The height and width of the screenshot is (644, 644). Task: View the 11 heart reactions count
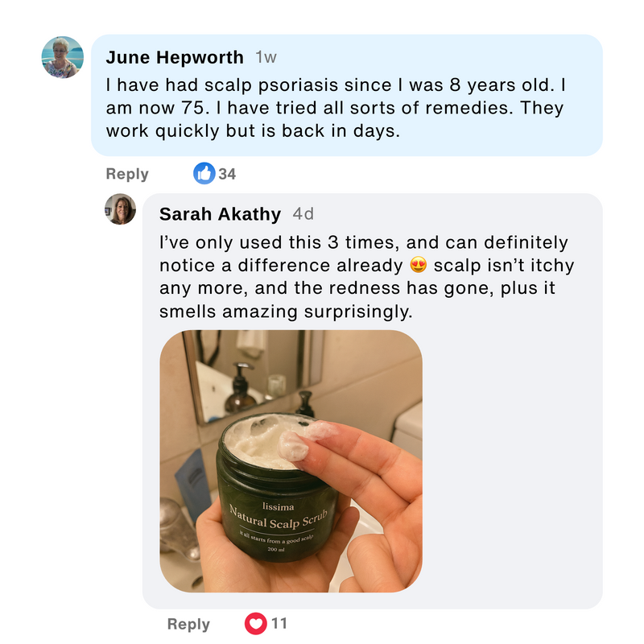click(x=279, y=623)
